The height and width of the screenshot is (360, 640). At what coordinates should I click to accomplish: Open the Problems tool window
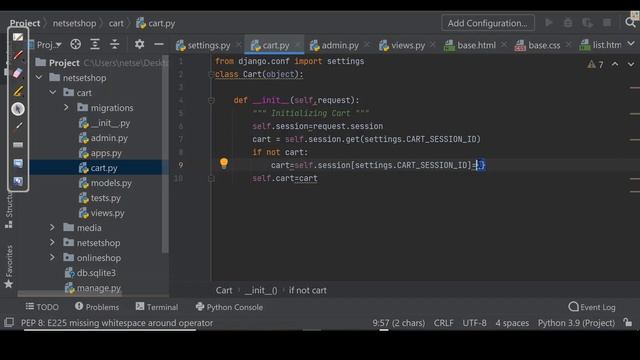tap(97, 307)
